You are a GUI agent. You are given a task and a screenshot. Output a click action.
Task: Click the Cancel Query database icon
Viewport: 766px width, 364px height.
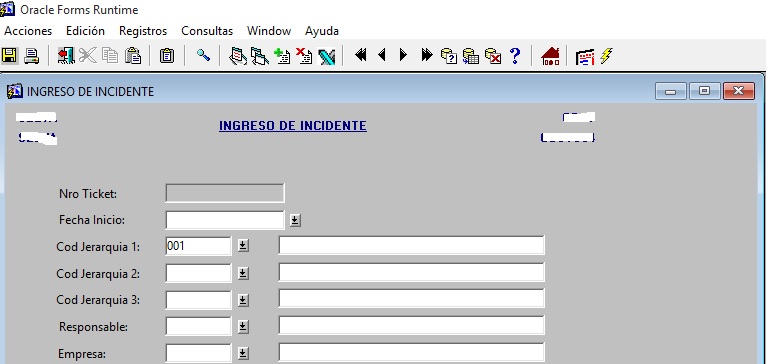(x=493, y=56)
